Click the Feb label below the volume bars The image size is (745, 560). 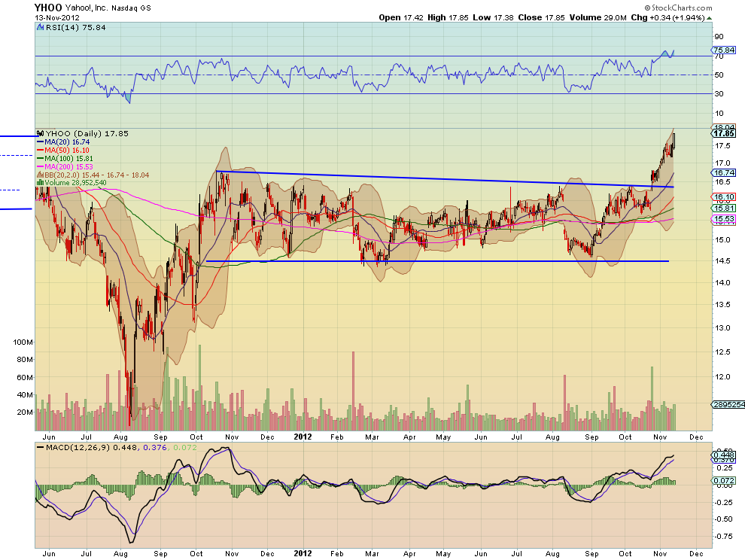pyautogui.click(x=337, y=437)
